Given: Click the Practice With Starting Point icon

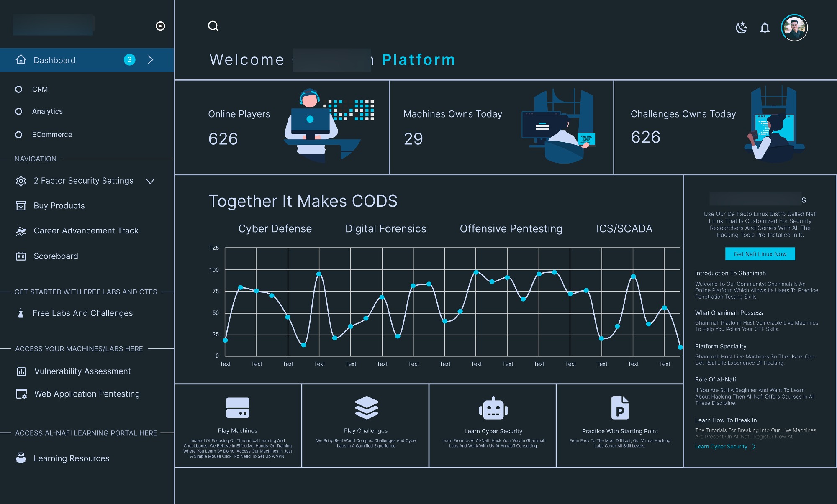Looking at the screenshot, I should click(620, 408).
